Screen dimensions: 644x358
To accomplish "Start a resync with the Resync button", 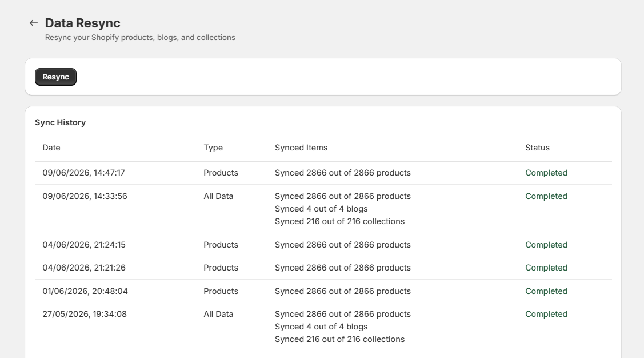I will [55, 77].
